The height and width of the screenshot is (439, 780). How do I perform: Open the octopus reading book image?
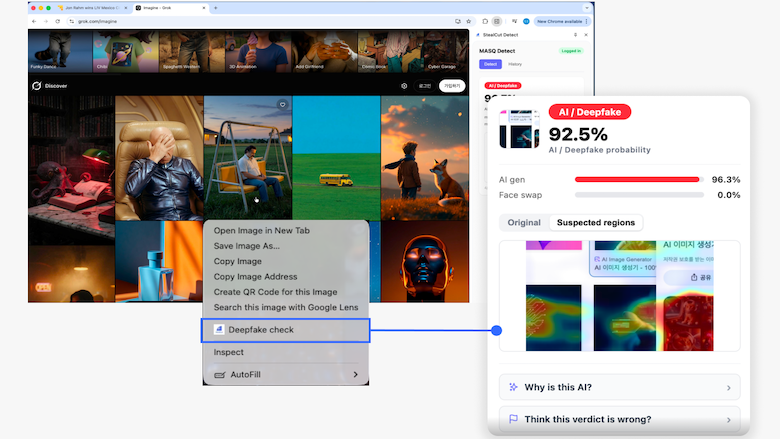click(x=71, y=171)
